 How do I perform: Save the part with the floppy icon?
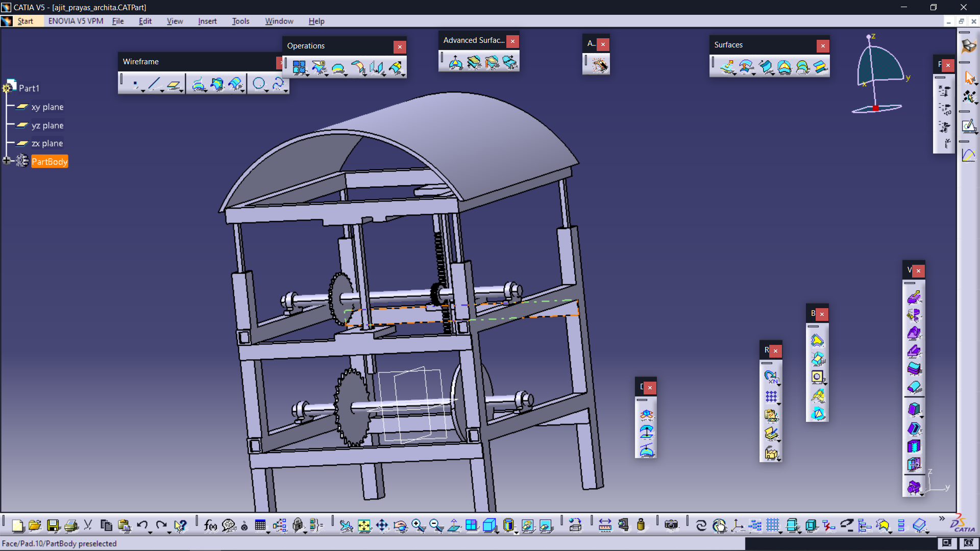click(x=53, y=525)
